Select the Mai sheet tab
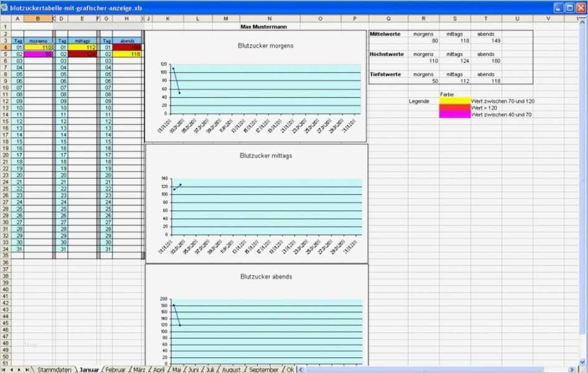The image size is (588, 373). click(176, 369)
